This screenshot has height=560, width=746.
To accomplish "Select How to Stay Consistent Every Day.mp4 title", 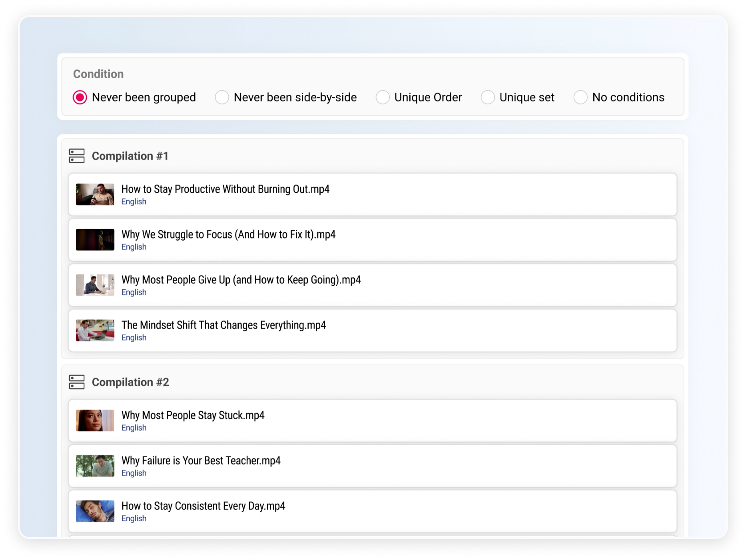I will (x=203, y=506).
